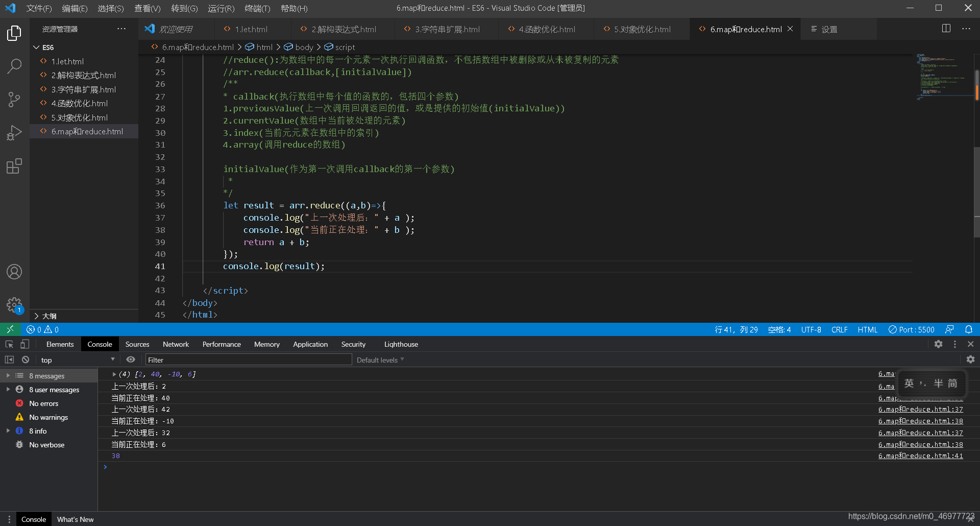Toggle the console sidebar visibility icon

pyautogui.click(x=9, y=360)
